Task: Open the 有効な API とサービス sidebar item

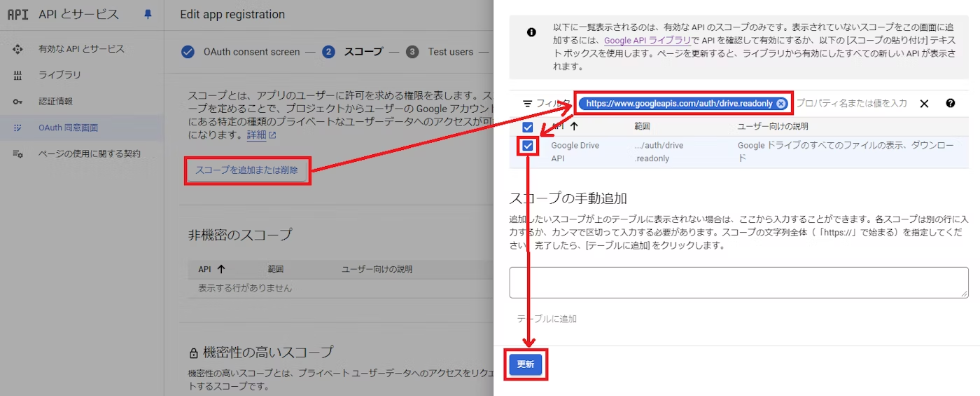Action: click(82, 49)
